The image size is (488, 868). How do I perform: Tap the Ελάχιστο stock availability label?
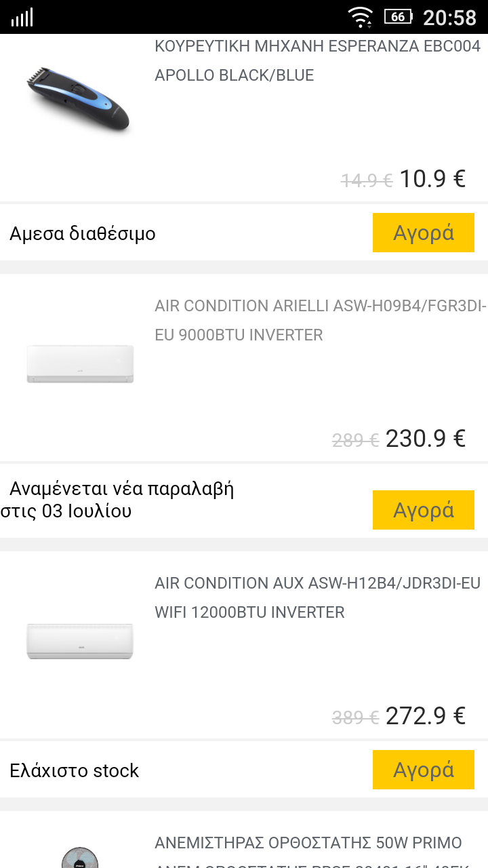(75, 770)
